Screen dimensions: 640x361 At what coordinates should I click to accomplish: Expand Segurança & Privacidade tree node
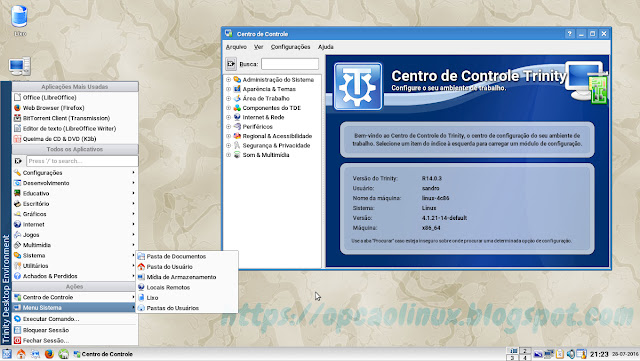point(229,145)
